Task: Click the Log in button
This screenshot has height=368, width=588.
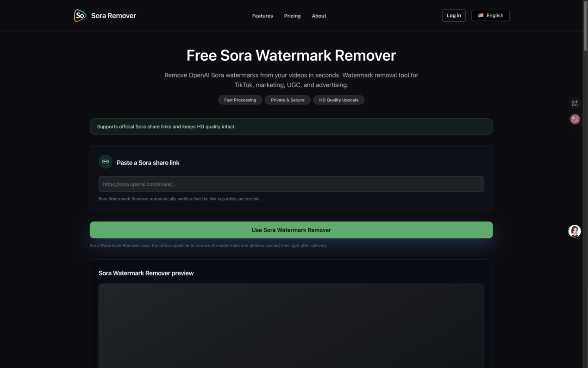Action: tap(454, 15)
